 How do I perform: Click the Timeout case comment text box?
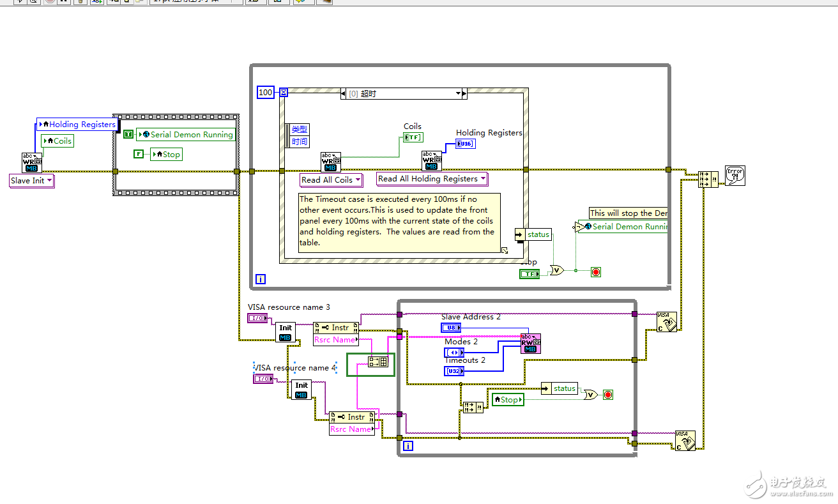click(399, 220)
